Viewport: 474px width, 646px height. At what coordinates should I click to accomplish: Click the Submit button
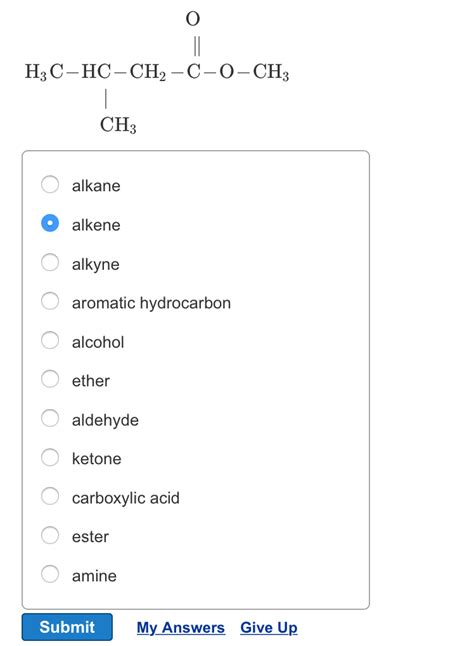(67, 627)
